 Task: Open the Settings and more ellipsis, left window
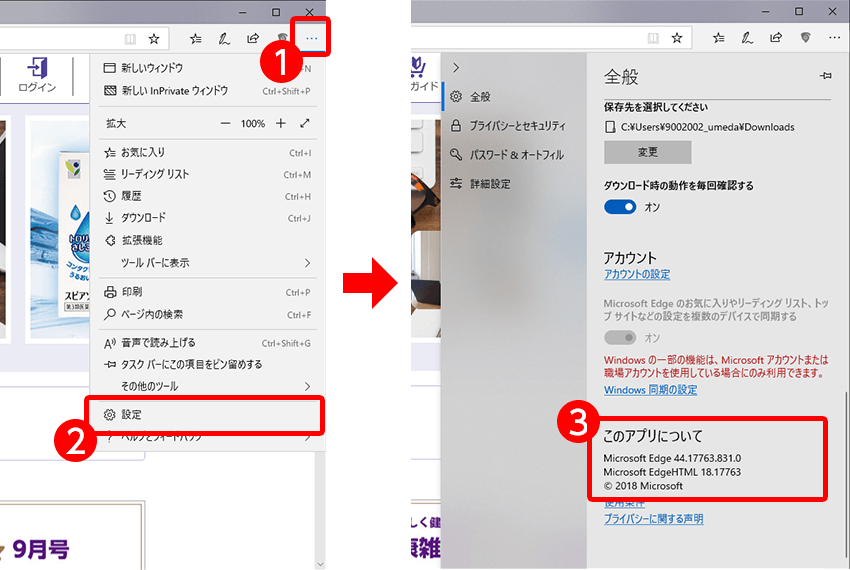[311, 38]
